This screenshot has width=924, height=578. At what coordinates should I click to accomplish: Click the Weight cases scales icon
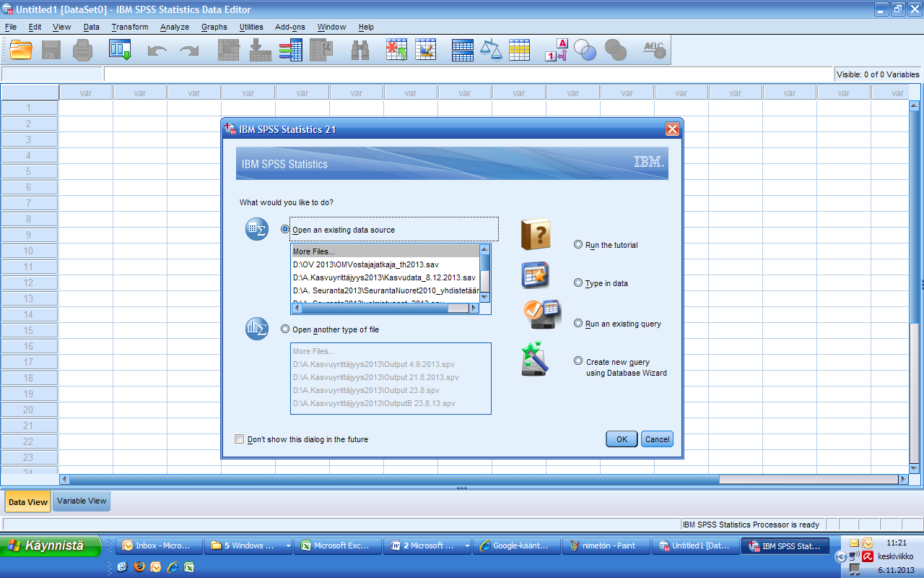click(x=491, y=50)
